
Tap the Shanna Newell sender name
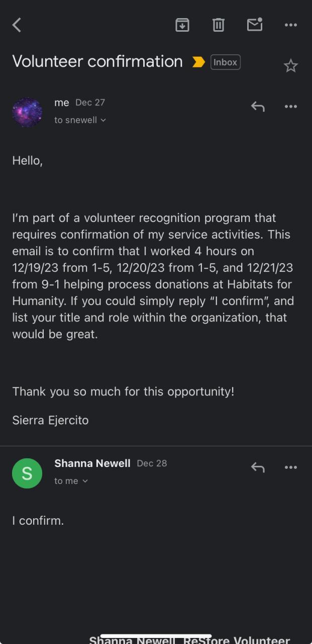[x=92, y=463]
